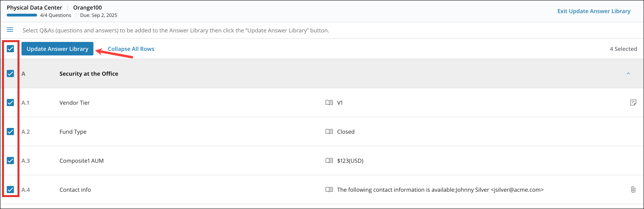Deselect the Fund Type row checkbox
The image size is (644, 209).
(x=10, y=132)
